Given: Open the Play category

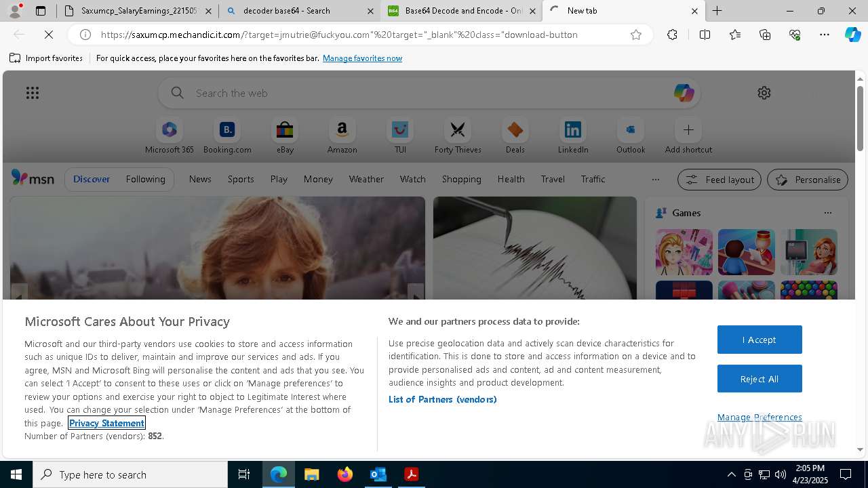Looking at the screenshot, I should (279, 179).
